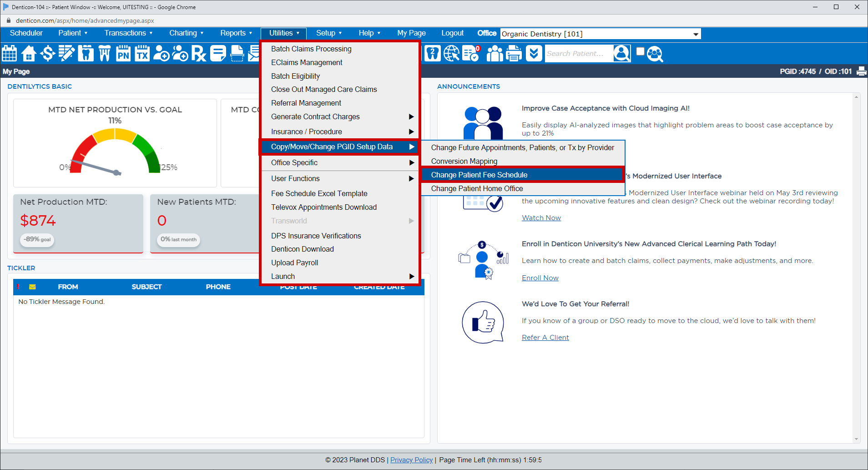This screenshot has height=470, width=868.
Task: Click the globe with cursor icon
Action: click(451, 54)
